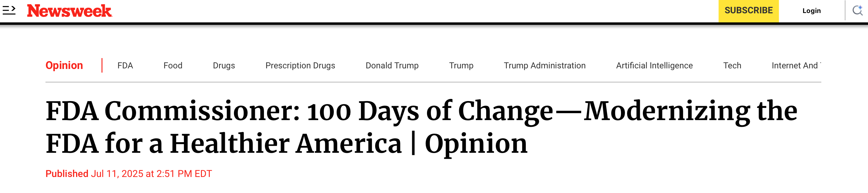
Task: Open the Drugs topic tag
Action: 224,66
